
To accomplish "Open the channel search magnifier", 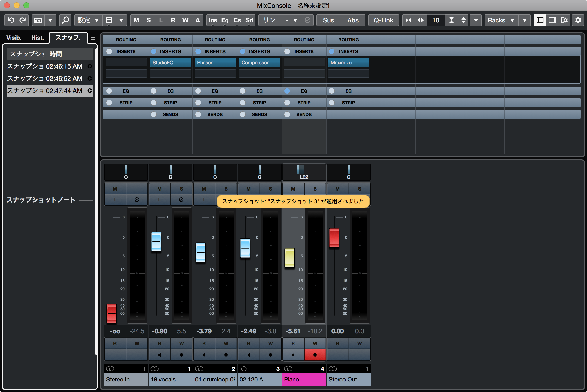I will pyautogui.click(x=66, y=20).
